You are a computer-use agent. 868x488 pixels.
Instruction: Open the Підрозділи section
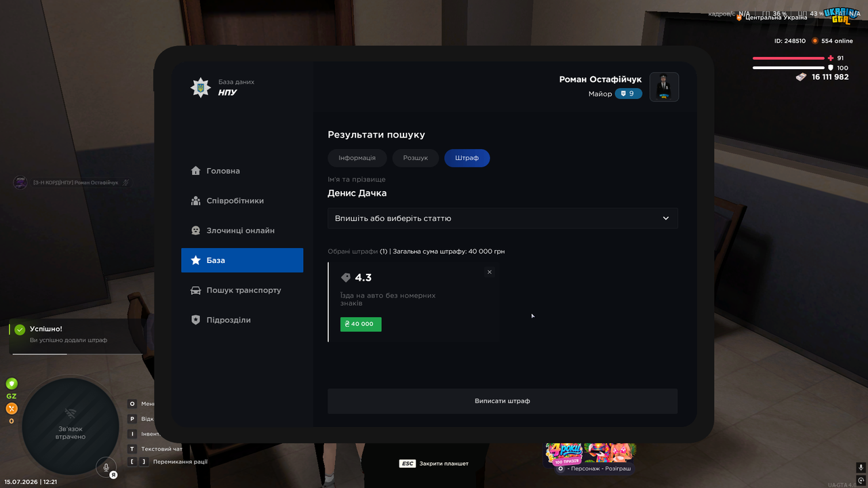(x=242, y=320)
